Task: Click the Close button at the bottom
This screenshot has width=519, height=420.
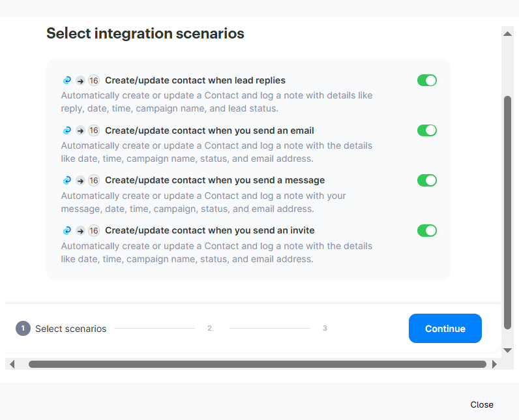Action: tap(482, 404)
